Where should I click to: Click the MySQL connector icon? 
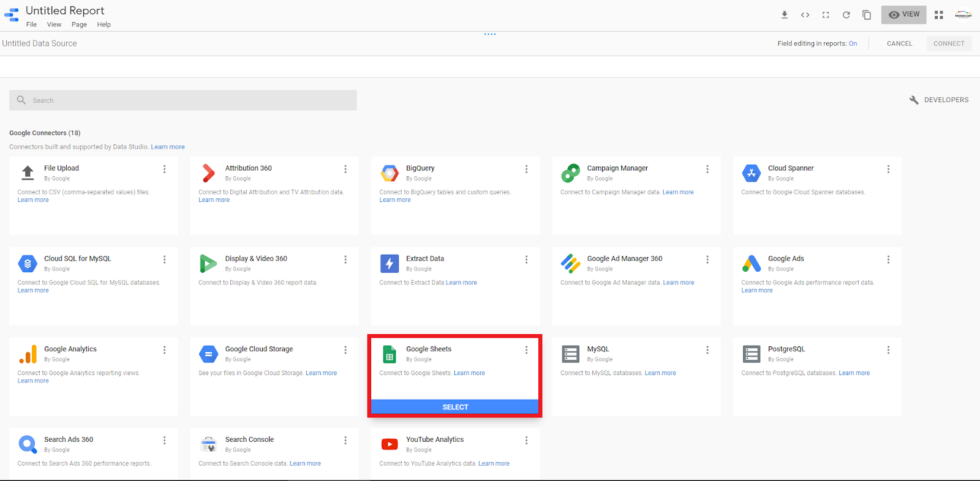click(x=571, y=354)
